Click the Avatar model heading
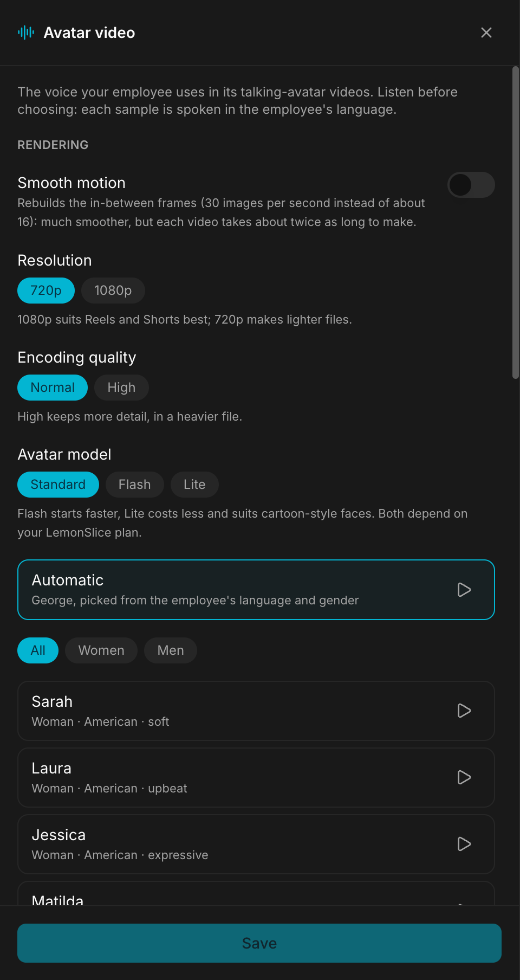 click(x=64, y=455)
